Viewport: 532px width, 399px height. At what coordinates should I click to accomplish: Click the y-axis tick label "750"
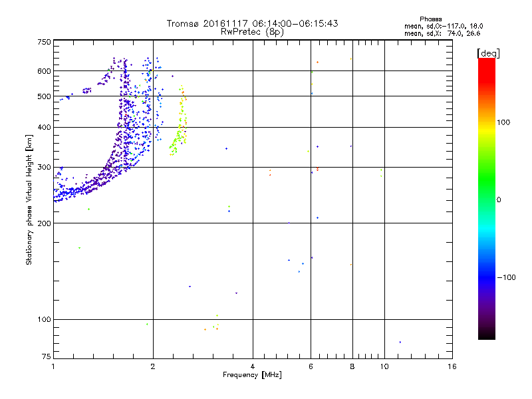44,42
